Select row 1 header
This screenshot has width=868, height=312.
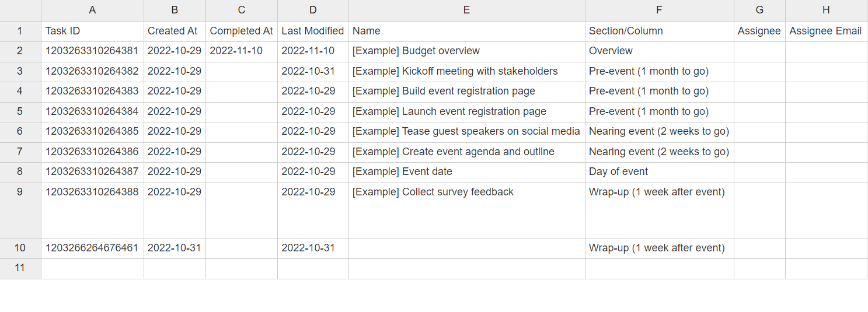(20, 31)
